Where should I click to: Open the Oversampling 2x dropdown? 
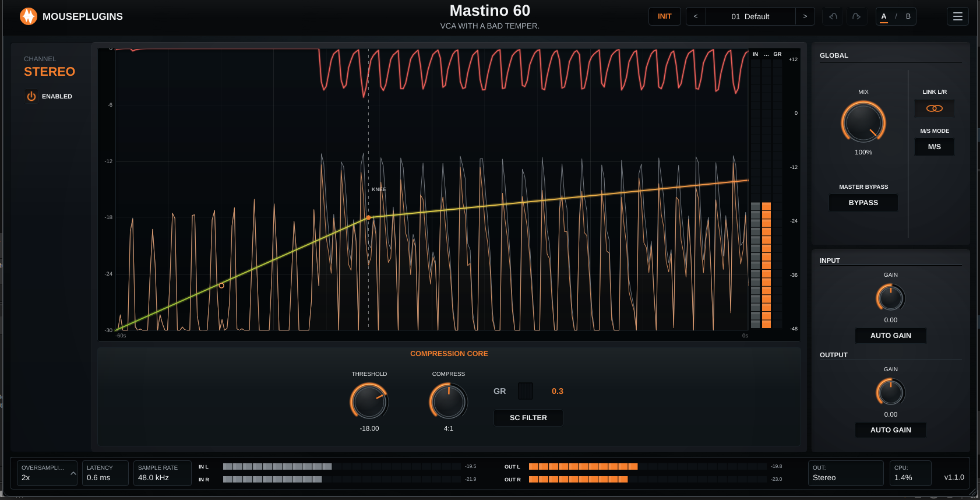click(x=48, y=473)
